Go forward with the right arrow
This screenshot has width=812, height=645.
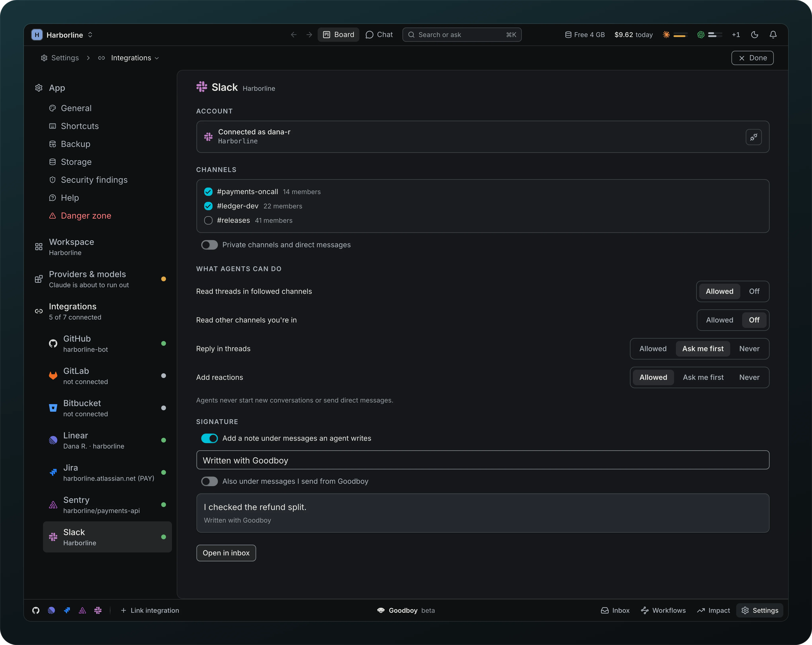click(309, 35)
